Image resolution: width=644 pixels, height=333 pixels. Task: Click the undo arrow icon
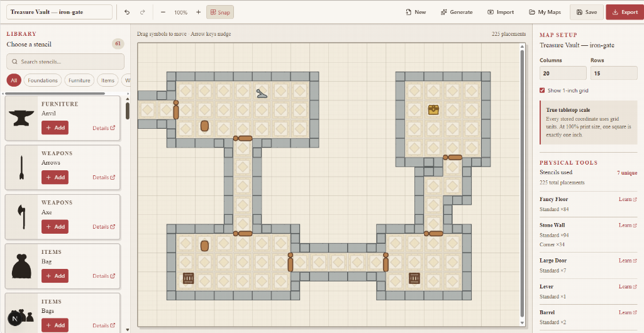[x=127, y=13]
